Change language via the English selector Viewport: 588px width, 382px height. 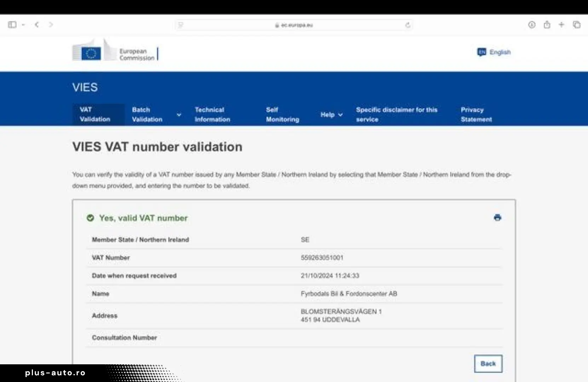(494, 52)
